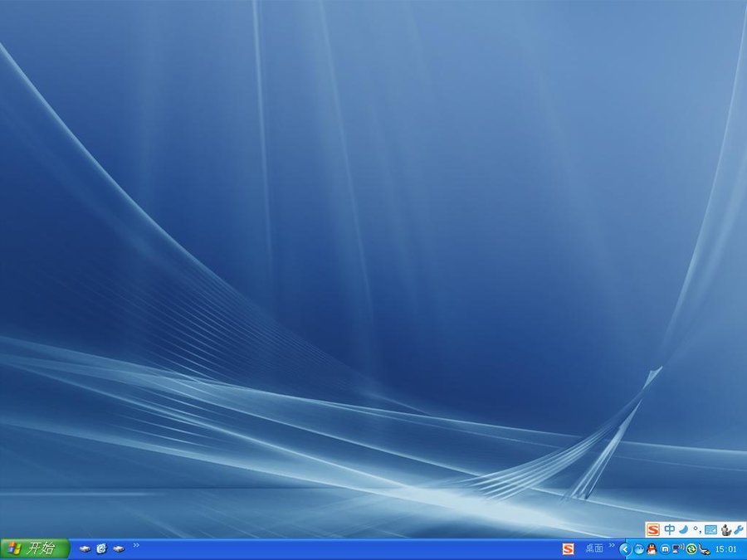Toggle half/full-width moon icon on the IME bar
The width and height of the screenshot is (747, 560).
[683, 529]
